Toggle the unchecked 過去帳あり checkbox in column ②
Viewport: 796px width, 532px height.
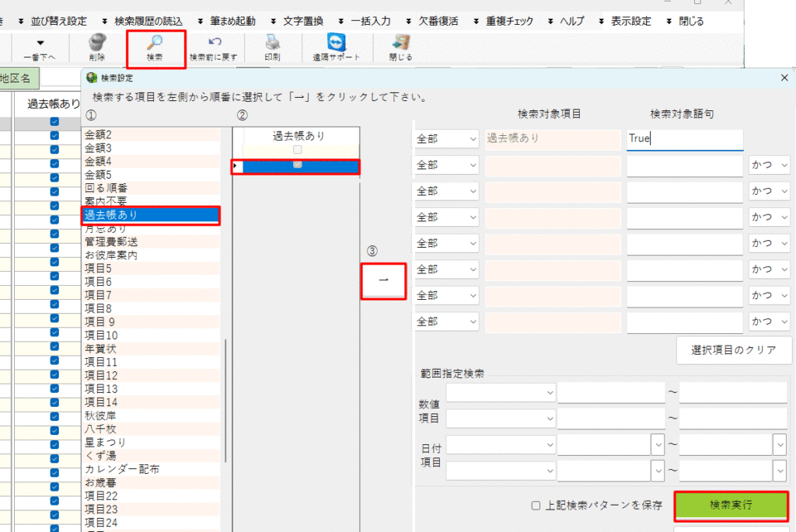click(x=297, y=150)
